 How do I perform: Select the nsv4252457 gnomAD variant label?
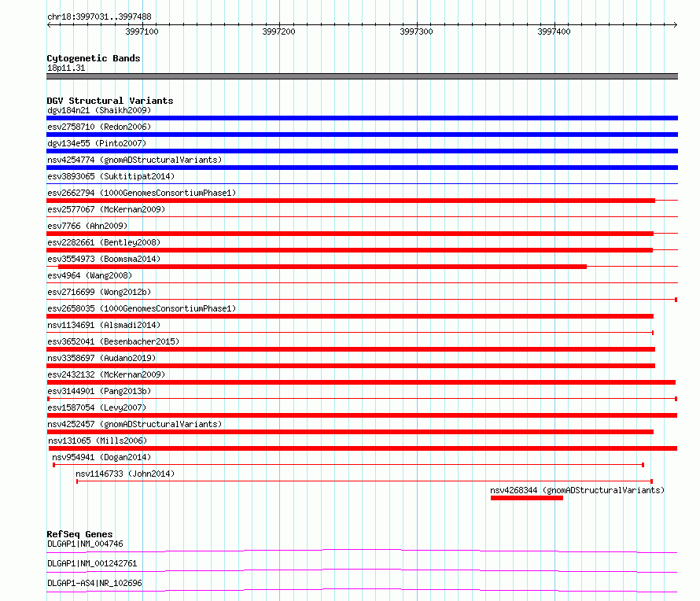(x=134, y=424)
